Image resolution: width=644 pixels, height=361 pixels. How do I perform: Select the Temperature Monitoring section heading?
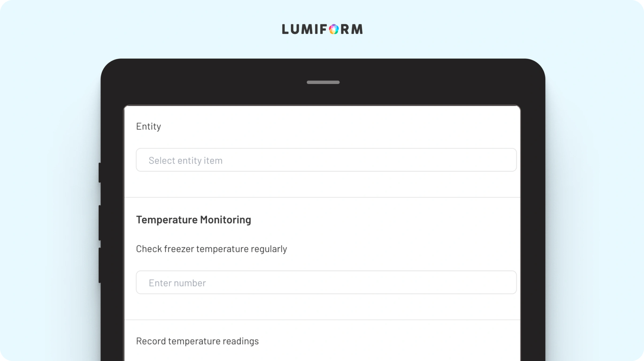tap(193, 219)
